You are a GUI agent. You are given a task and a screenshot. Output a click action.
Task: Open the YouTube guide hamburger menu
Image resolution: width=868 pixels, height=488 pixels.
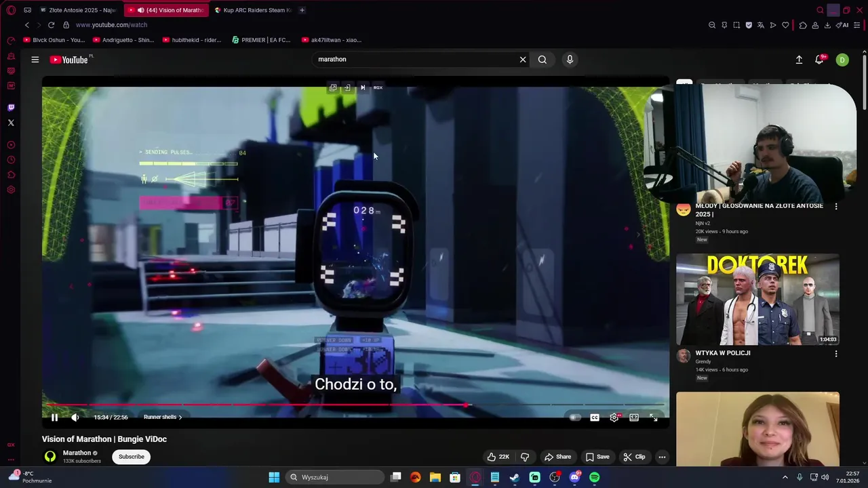click(x=35, y=60)
